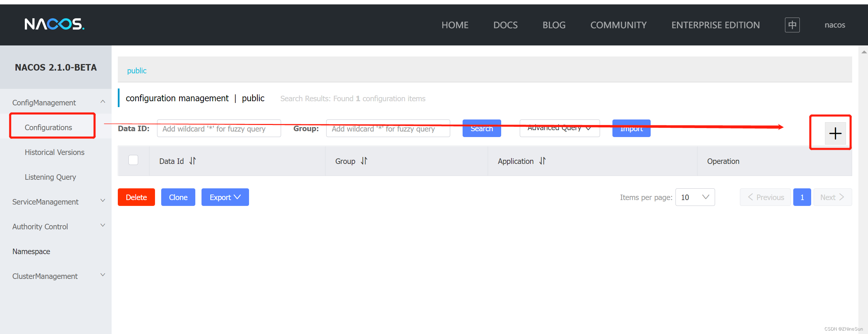Screen dimensions: 868x334
Task: Open DOCS in top navigation
Action: tap(505, 25)
